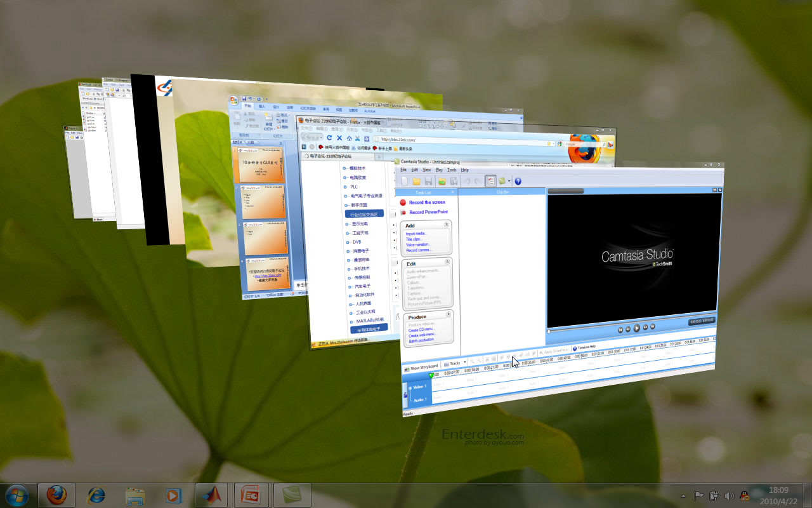Click DVB forum link in Firefox page
Viewport: 812px width, 508px height.
click(x=357, y=242)
